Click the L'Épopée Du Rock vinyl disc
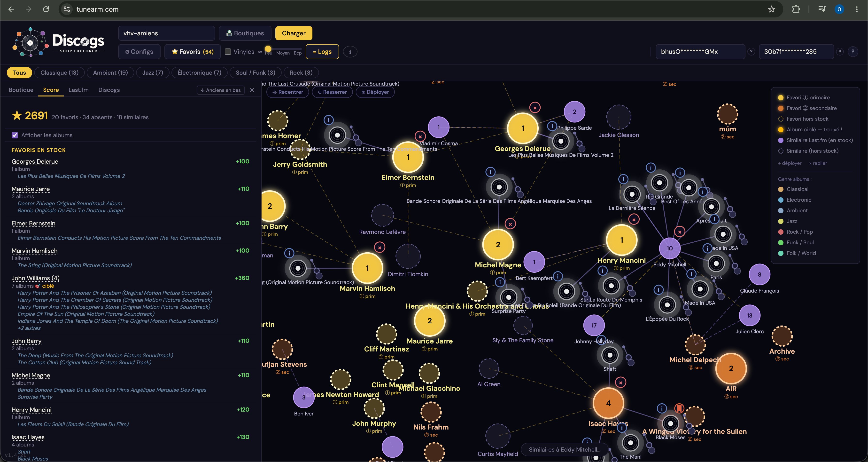This screenshot has height=462, width=868. [x=667, y=305]
